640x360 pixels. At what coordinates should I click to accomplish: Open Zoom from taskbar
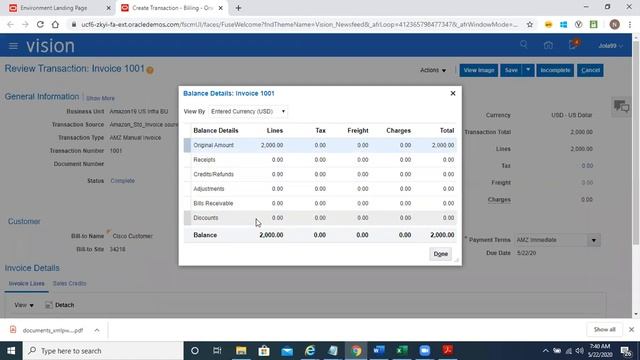coord(424,351)
